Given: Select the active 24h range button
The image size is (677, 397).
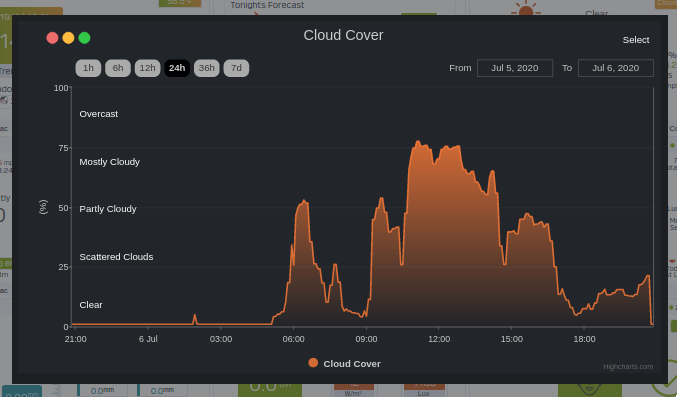Looking at the screenshot, I should pos(177,68).
